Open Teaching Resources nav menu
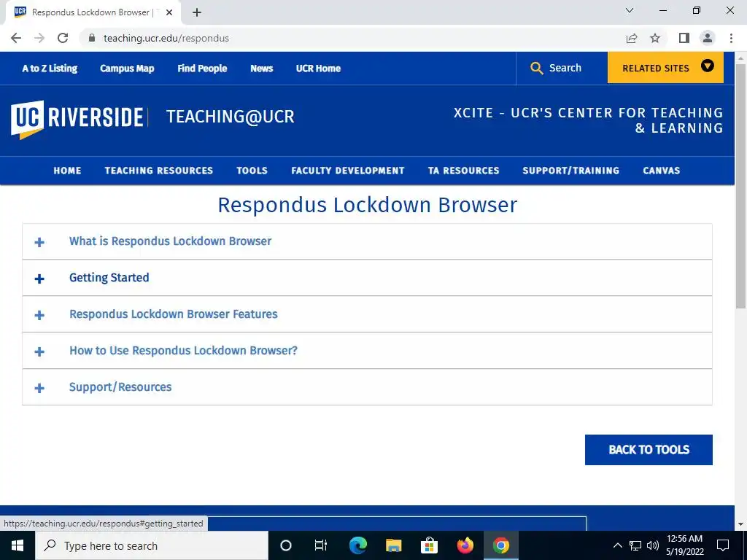747x560 pixels. click(158, 171)
